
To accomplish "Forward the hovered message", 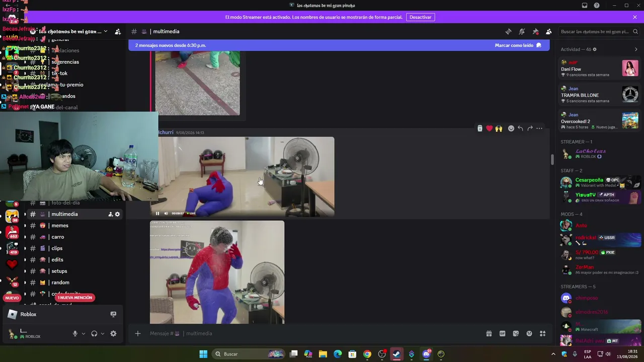I will tap(530, 129).
